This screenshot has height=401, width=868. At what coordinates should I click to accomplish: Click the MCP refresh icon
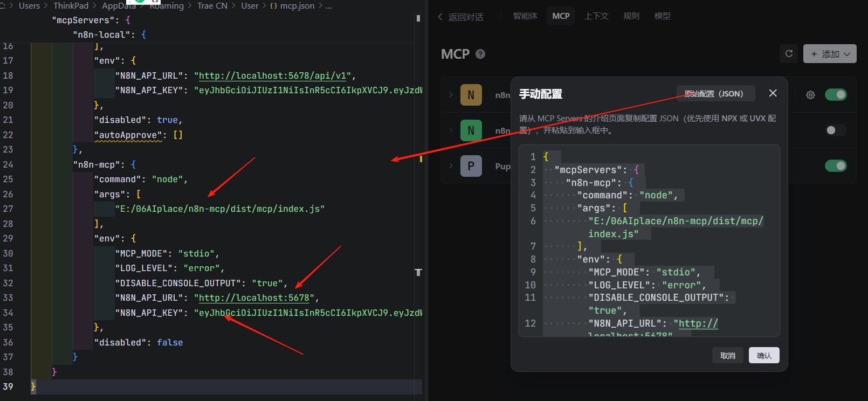pyautogui.click(x=789, y=54)
